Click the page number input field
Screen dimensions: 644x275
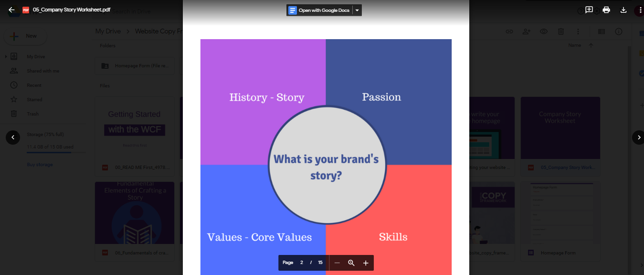point(301,263)
